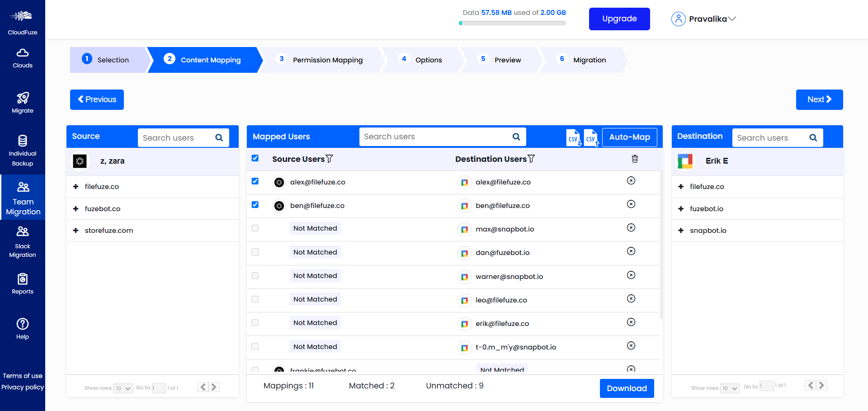Click the Mapped Users search magnifier icon
868x411 pixels.
click(516, 137)
